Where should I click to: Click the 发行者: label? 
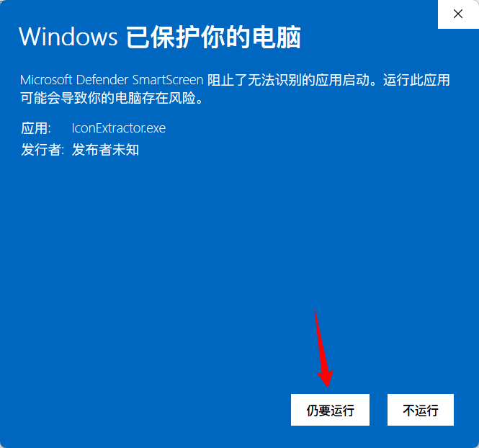tap(42, 150)
